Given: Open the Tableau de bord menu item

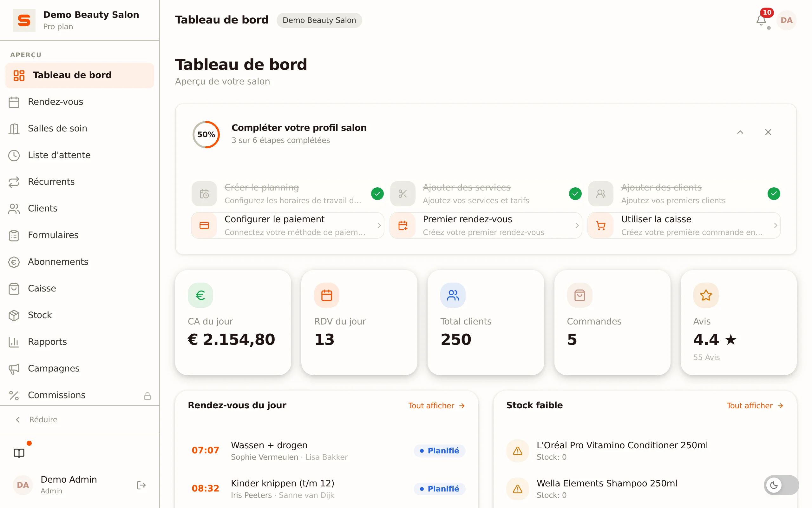Looking at the screenshot, I should [80, 75].
